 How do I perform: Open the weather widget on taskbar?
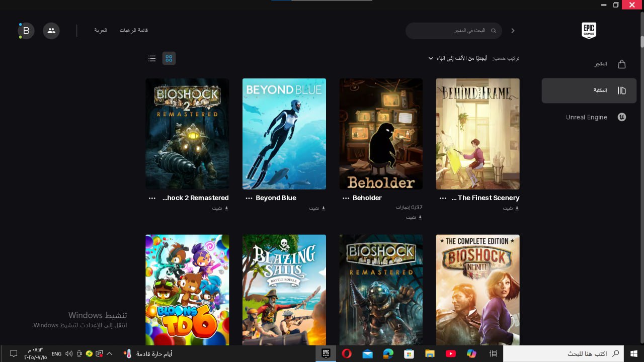(x=148, y=354)
